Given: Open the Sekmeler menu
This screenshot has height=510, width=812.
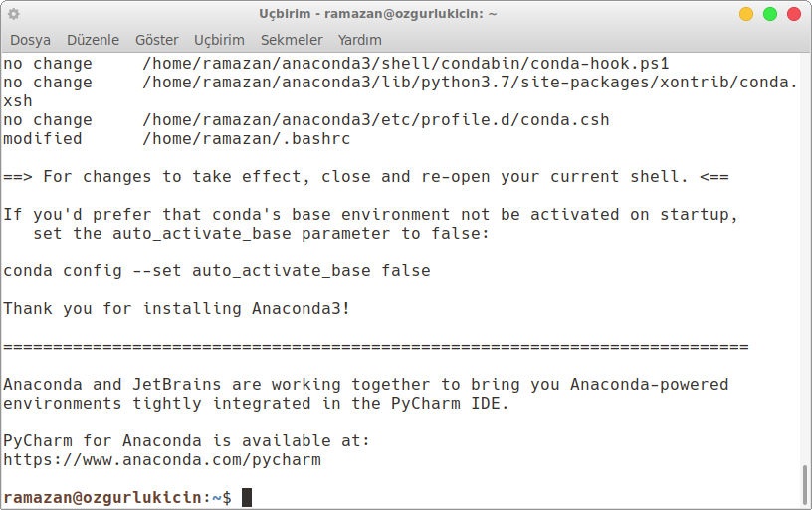Looking at the screenshot, I should (x=292, y=40).
